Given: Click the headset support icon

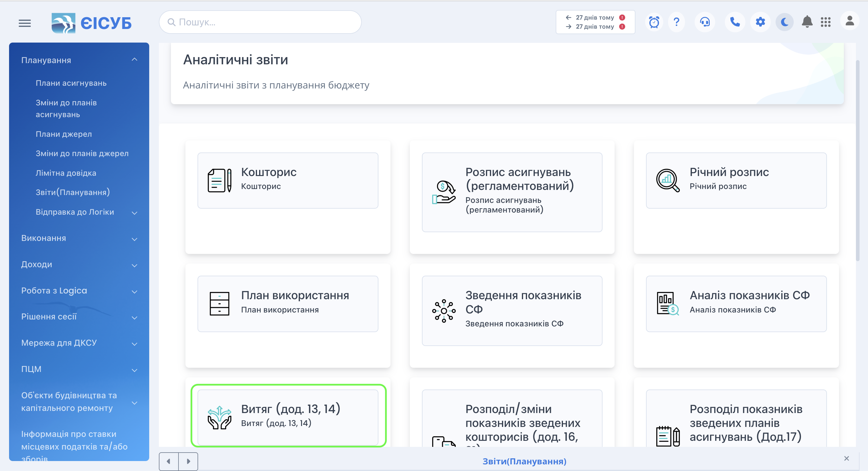Looking at the screenshot, I should tap(705, 22).
